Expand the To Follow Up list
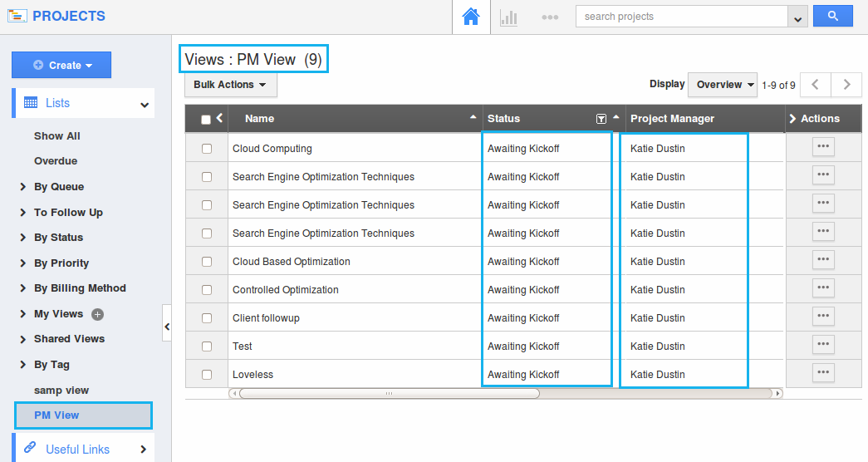The width and height of the screenshot is (868, 462). click(x=22, y=212)
